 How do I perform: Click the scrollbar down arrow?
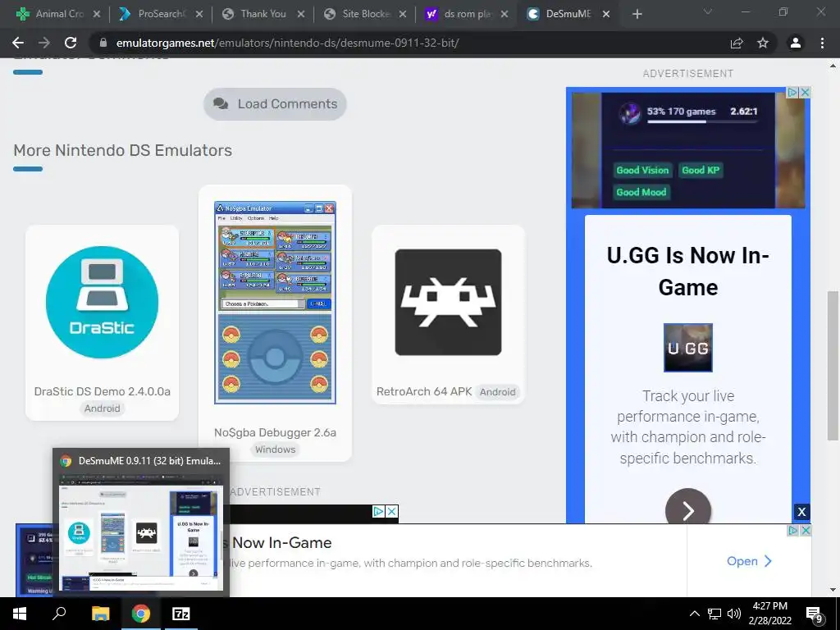[833, 590]
